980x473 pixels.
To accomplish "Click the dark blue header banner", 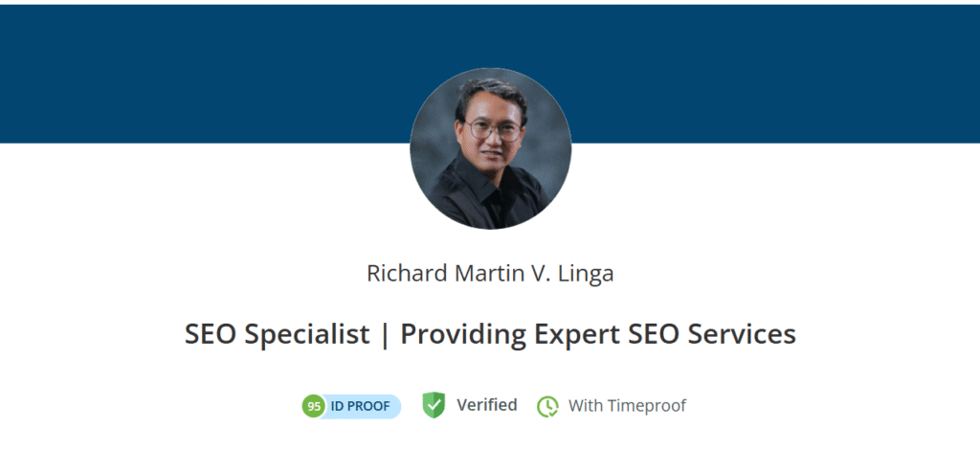I will pos(191,72).
